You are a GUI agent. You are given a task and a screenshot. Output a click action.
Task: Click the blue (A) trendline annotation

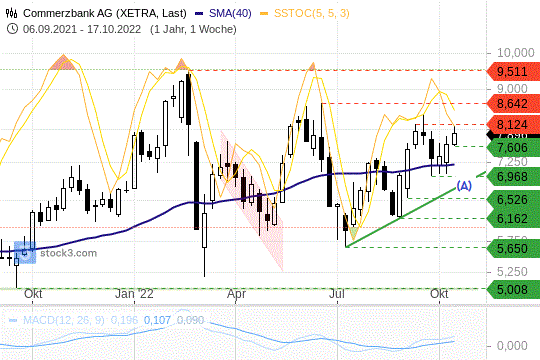click(x=464, y=186)
